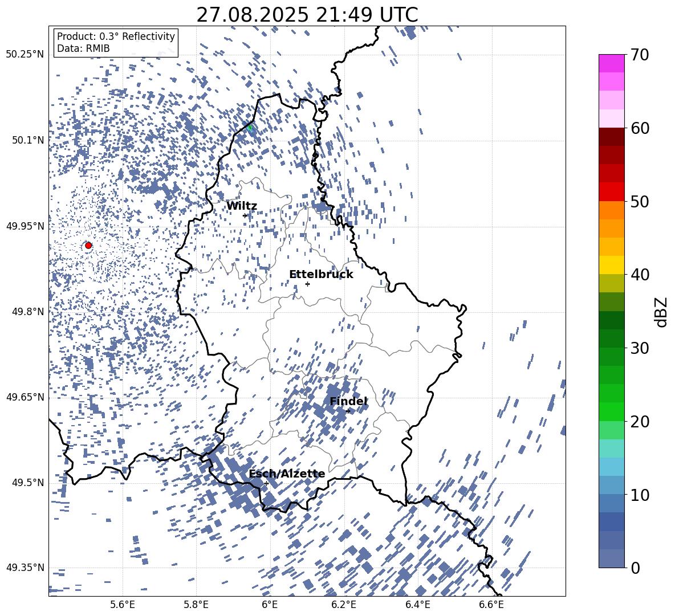Click the 6°E longitude label

pyautogui.click(x=270, y=605)
